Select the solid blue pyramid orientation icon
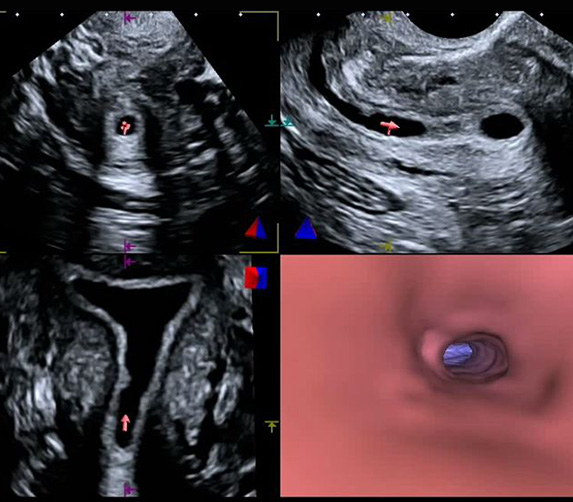573x502 pixels. [x=306, y=228]
